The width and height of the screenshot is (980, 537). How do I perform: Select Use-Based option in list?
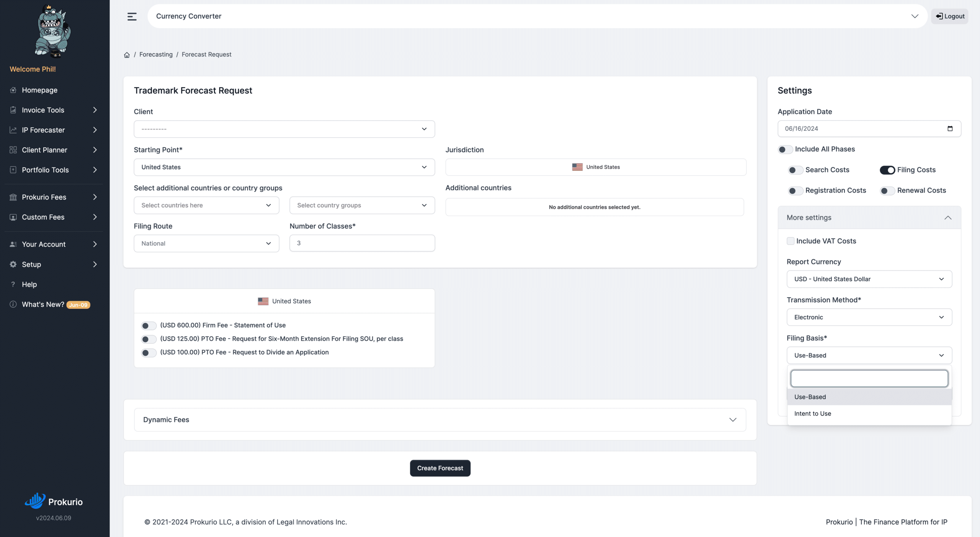pyautogui.click(x=869, y=397)
